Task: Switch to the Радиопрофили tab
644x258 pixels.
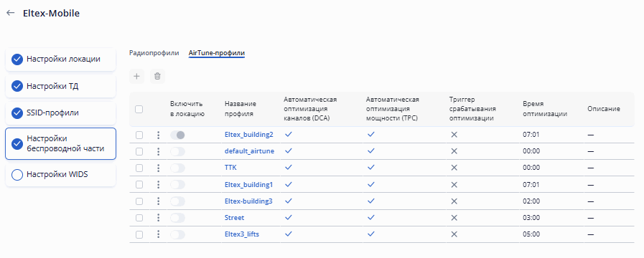Action: click(x=154, y=53)
